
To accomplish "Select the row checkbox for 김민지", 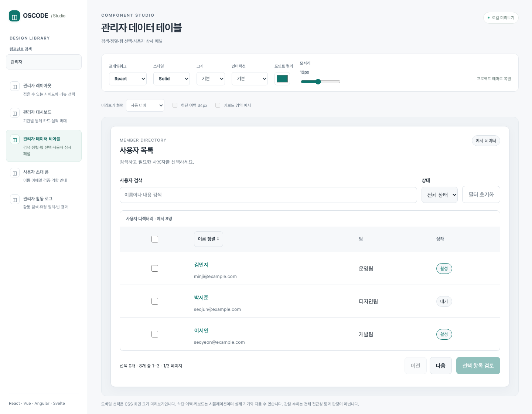I will (155, 268).
